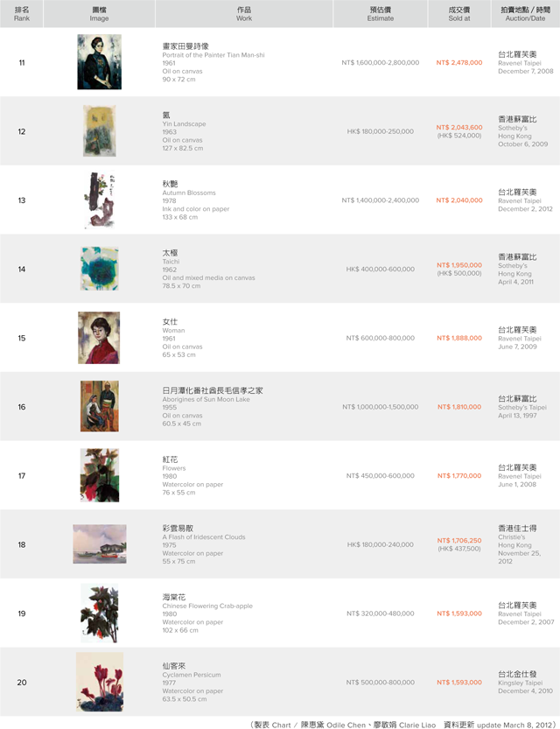Select the Flowers 1980 watercolor thumbnail

pos(100,475)
